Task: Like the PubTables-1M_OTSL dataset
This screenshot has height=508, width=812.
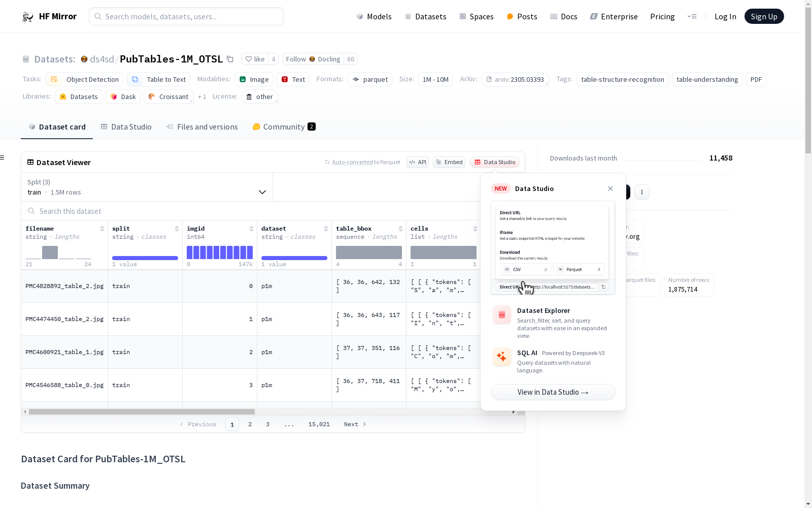Action: point(255,59)
